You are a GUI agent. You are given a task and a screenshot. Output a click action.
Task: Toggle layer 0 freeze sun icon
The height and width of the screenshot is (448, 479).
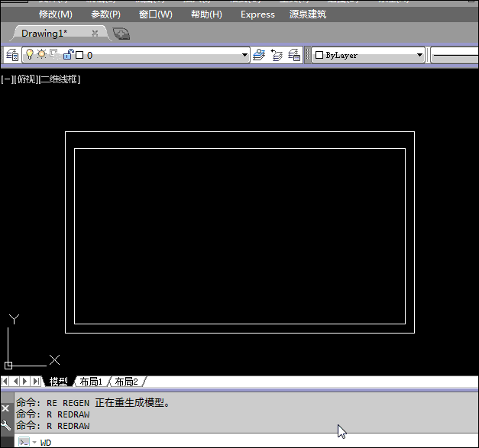(x=41, y=54)
